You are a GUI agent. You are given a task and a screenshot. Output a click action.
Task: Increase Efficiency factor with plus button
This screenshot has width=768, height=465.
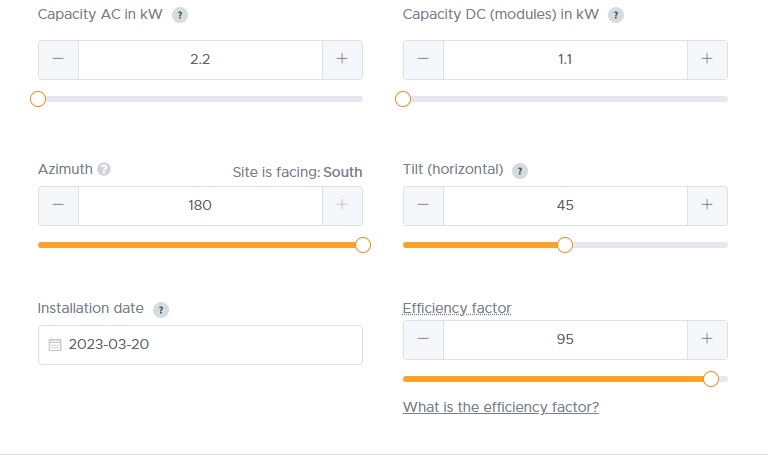coord(707,340)
